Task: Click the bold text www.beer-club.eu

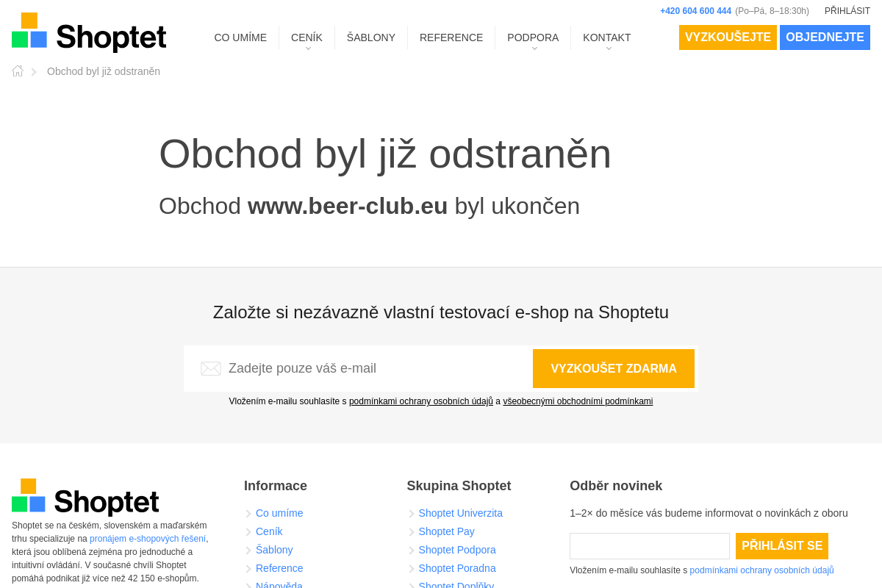Action: [x=348, y=206]
